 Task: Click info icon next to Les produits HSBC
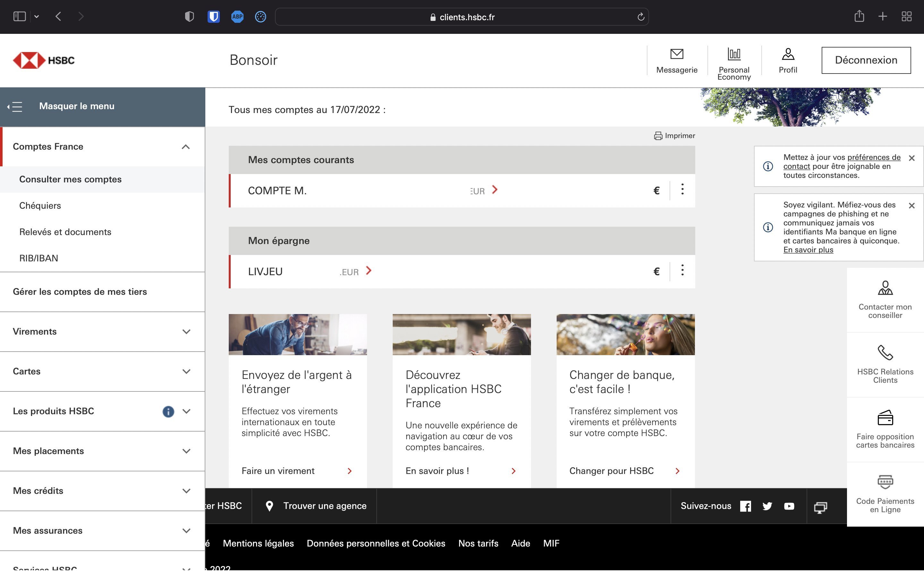(x=168, y=411)
